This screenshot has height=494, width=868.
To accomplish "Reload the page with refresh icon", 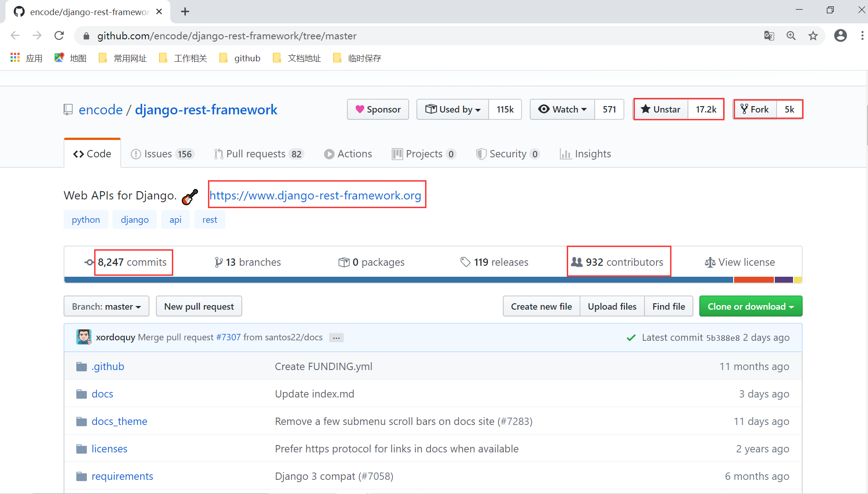I will (59, 36).
